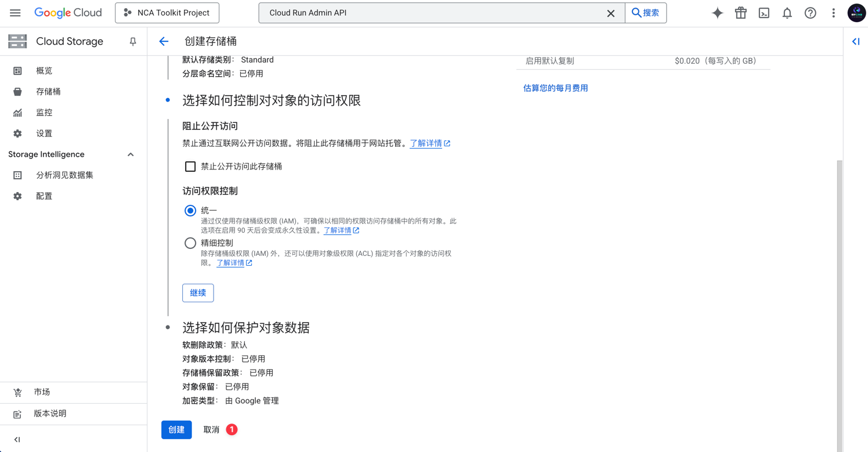Click the Gemini sparkle icon
868x452 pixels.
click(x=717, y=12)
